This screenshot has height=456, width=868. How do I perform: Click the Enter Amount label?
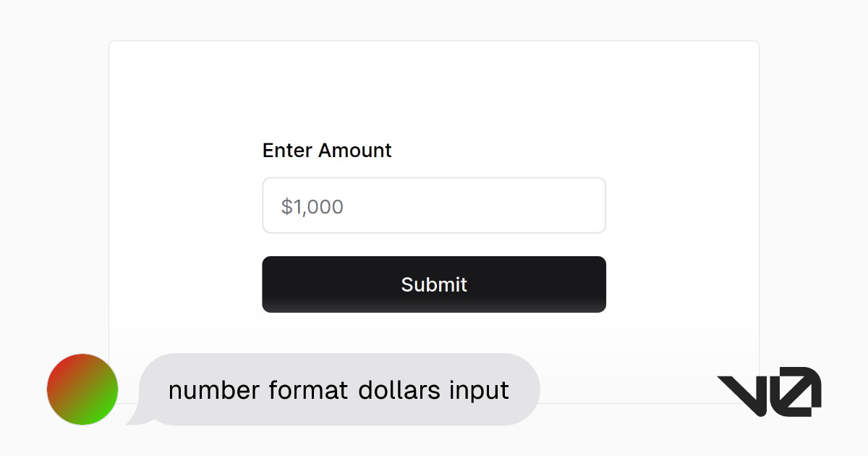(x=327, y=151)
